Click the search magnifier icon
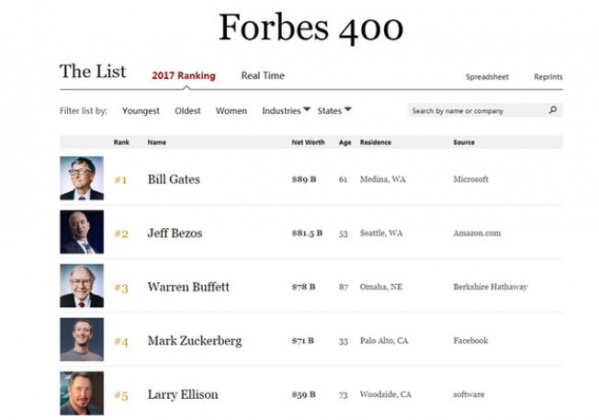Screen dimensions: 599x420 (552, 110)
